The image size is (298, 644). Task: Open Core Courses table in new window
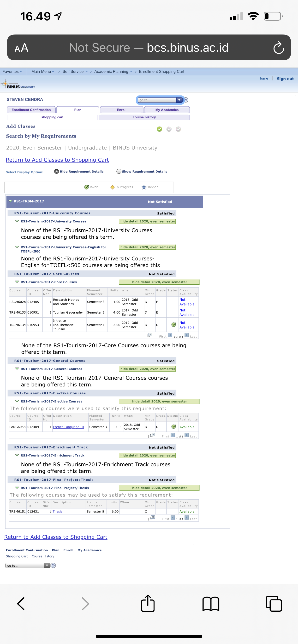[150, 335]
